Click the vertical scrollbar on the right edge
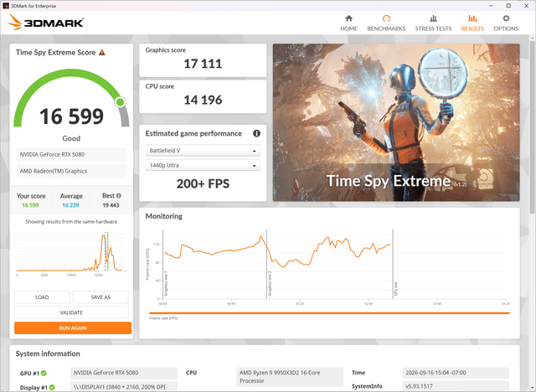The height and width of the screenshot is (392, 536). pyautogui.click(x=533, y=125)
